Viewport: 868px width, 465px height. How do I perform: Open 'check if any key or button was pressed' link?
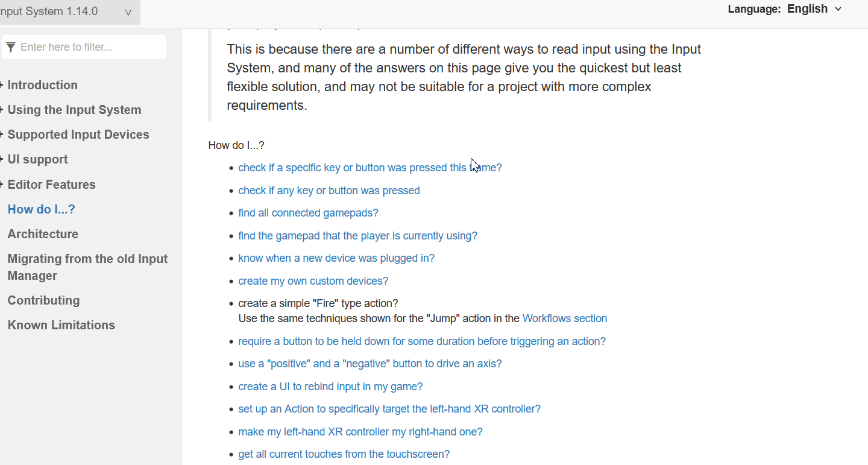point(329,191)
